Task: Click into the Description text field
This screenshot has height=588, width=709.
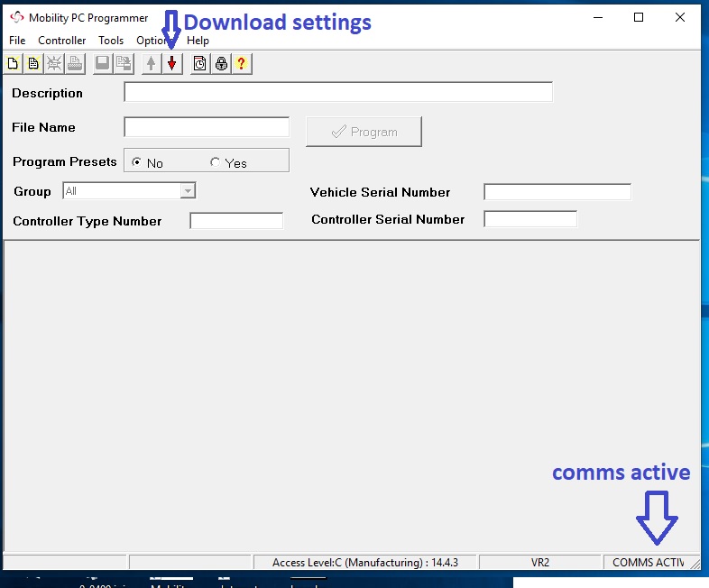Action: pos(337,92)
